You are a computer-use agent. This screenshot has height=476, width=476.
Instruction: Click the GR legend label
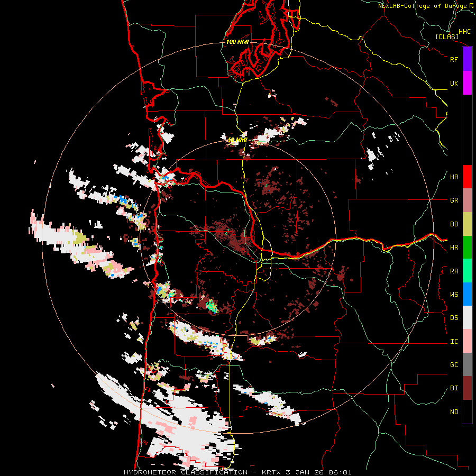point(454,200)
